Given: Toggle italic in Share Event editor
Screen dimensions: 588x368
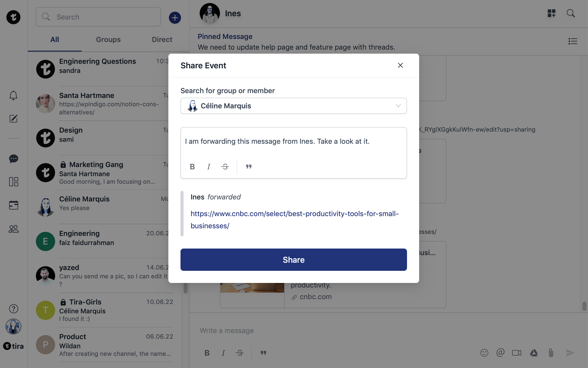Looking at the screenshot, I should [209, 167].
